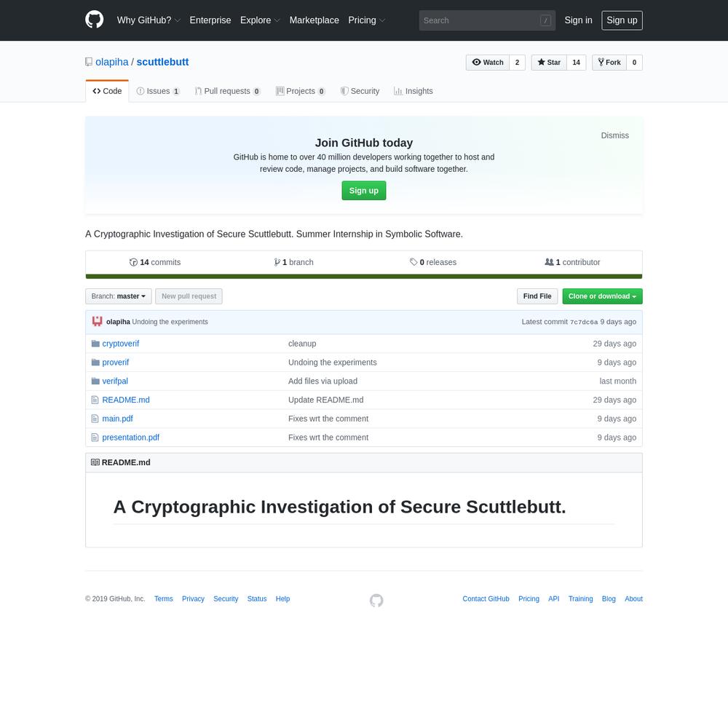Click the header Sign up button
The image size is (728, 728).
tap(622, 20)
